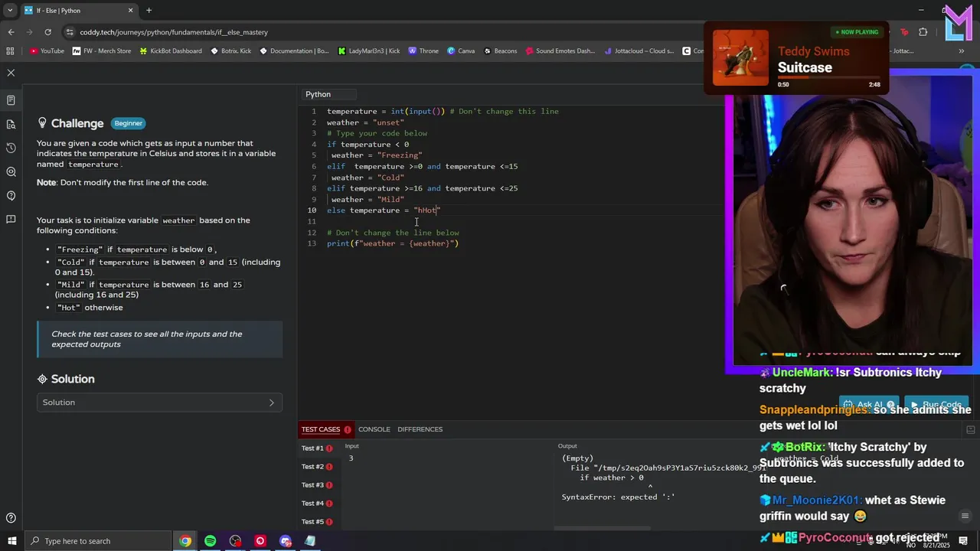Open OBS Studio from the taskbar

235,541
